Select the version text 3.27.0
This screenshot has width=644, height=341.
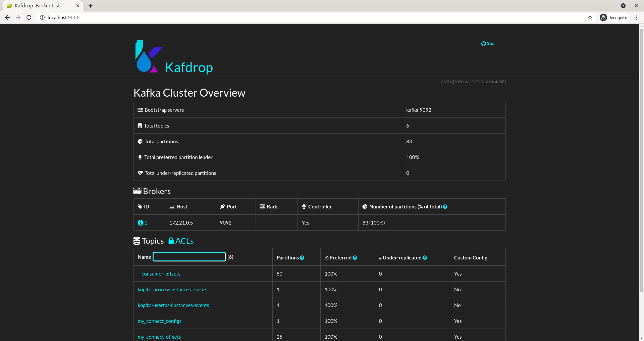[446, 82]
